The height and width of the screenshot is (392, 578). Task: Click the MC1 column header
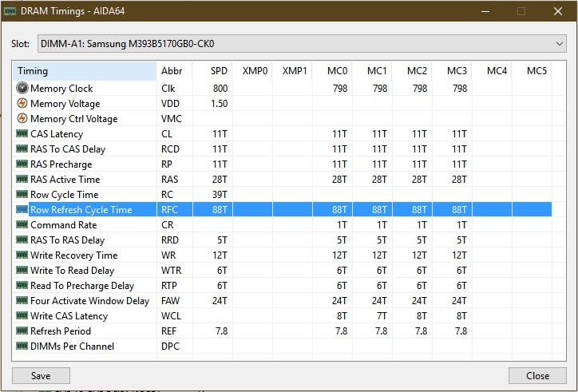(372, 71)
